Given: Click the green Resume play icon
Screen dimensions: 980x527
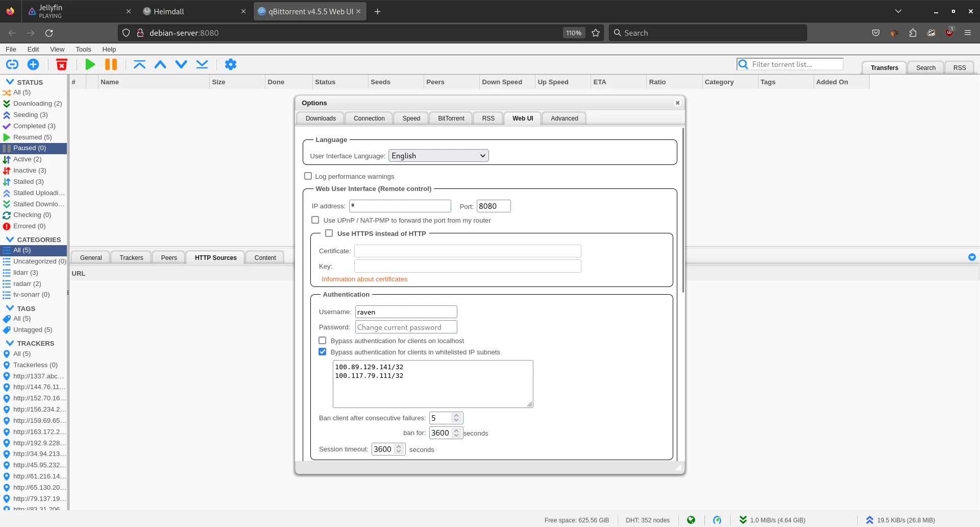Looking at the screenshot, I should 90,64.
